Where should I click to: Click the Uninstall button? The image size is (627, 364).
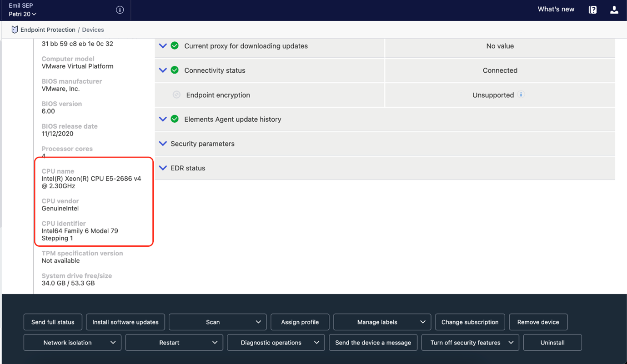coord(552,343)
